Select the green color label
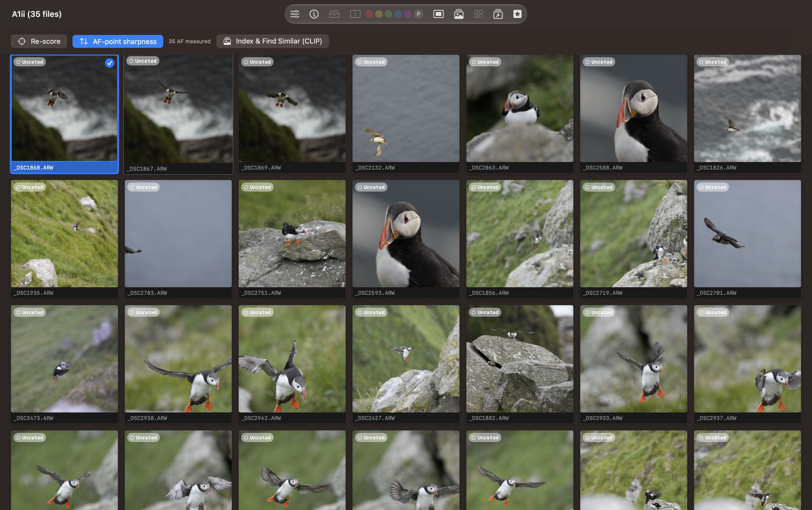The height and width of the screenshot is (510, 812). click(388, 14)
